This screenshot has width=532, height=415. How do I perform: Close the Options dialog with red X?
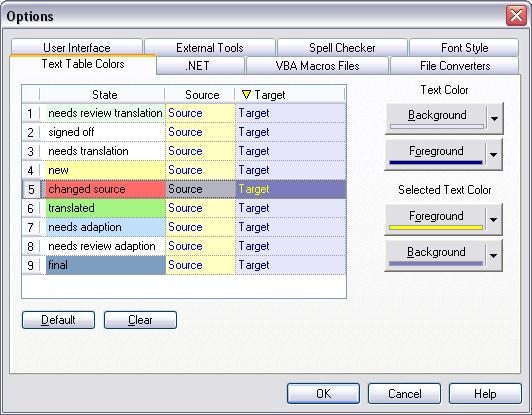point(516,16)
